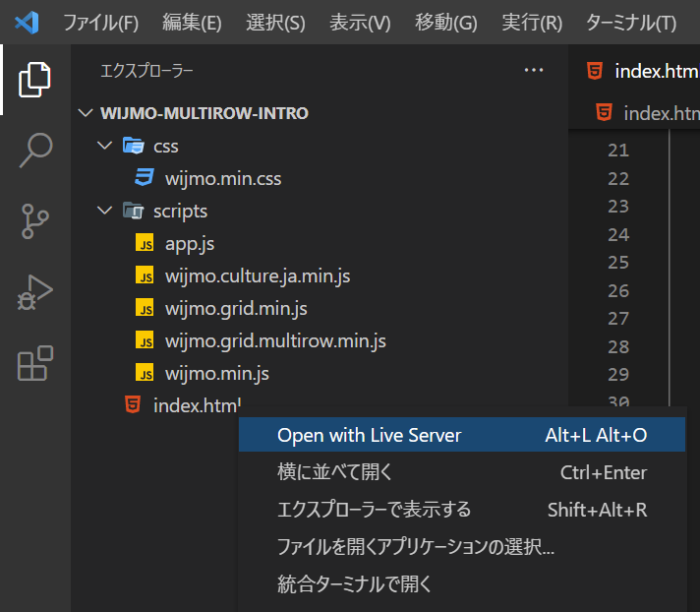Image resolution: width=700 pixels, height=612 pixels.
Task: Open the Explorer more actions ellipsis
Action: click(x=534, y=70)
